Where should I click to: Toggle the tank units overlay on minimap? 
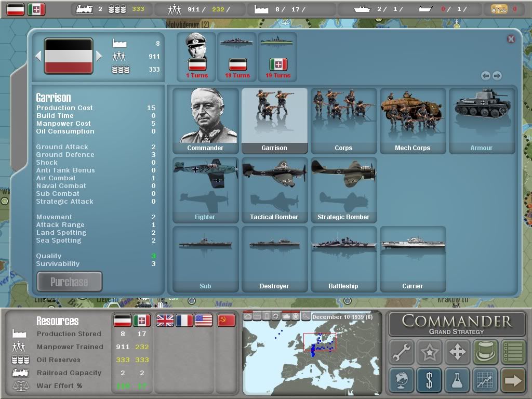[286, 316]
